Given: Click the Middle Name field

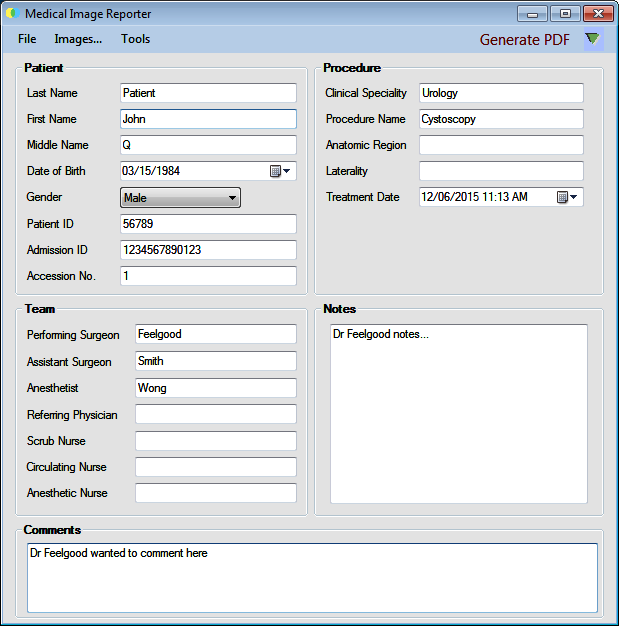Looking at the screenshot, I should coord(208,145).
